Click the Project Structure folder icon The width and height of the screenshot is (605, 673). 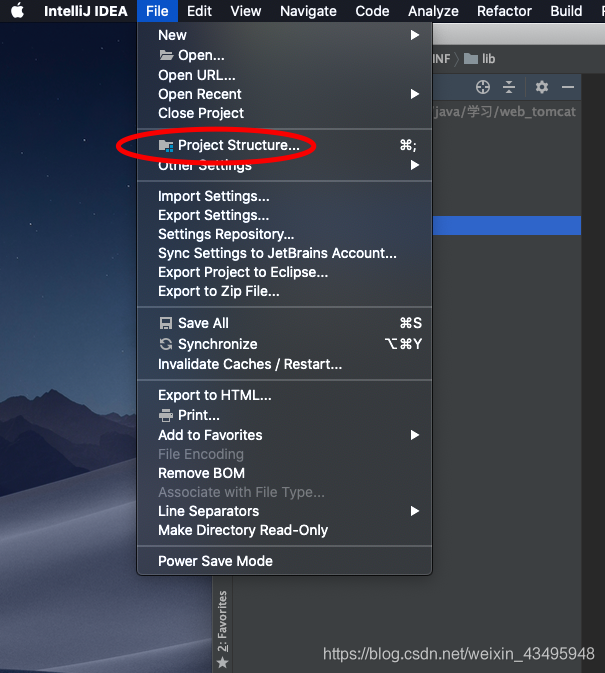[x=166, y=146]
